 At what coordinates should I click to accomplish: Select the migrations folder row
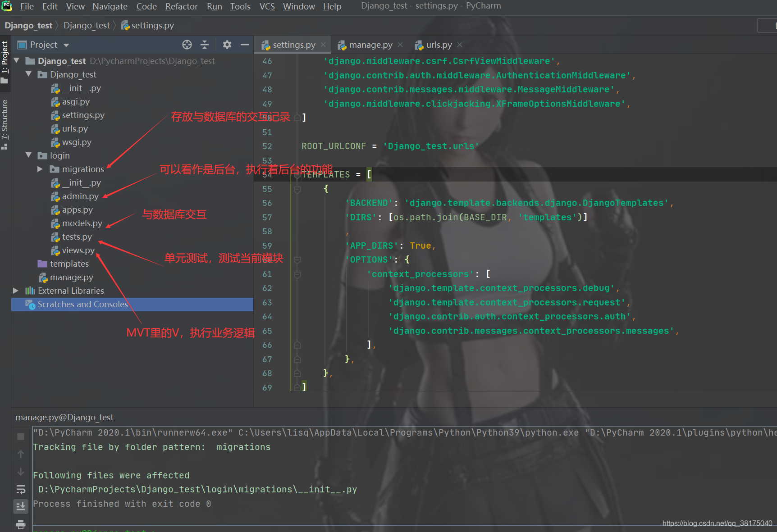click(132, 169)
